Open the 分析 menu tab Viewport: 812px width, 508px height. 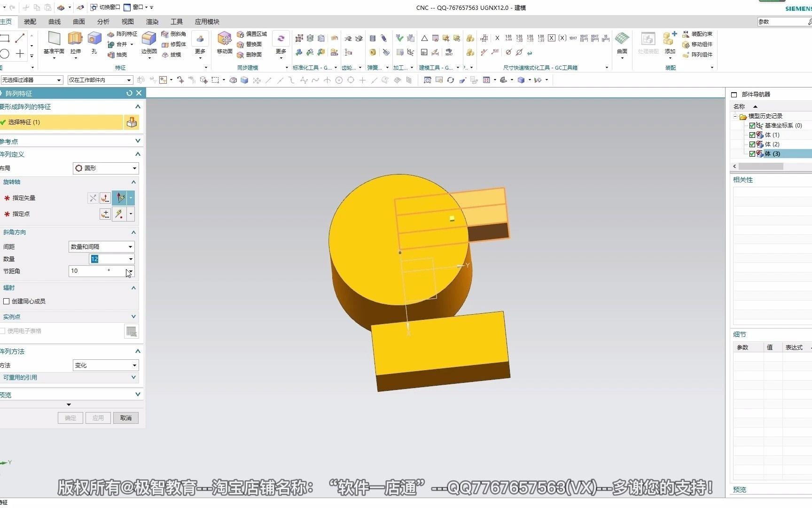point(103,22)
